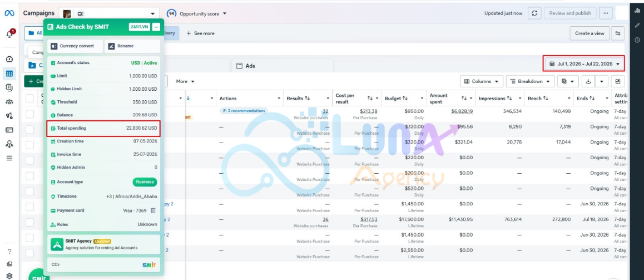Click the Create a view button

589,33
